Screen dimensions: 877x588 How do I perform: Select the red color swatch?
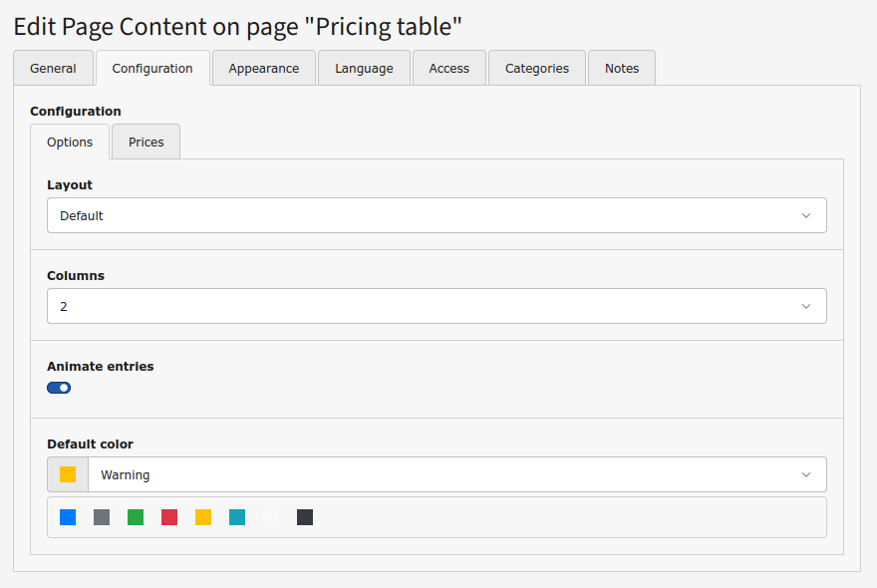[169, 517]
